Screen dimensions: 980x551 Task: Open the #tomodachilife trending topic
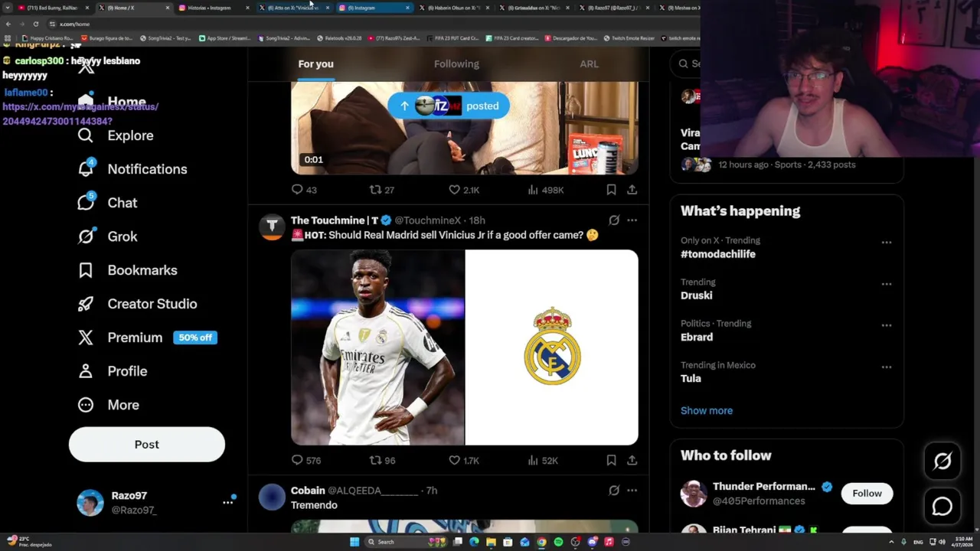pos(718,254)
